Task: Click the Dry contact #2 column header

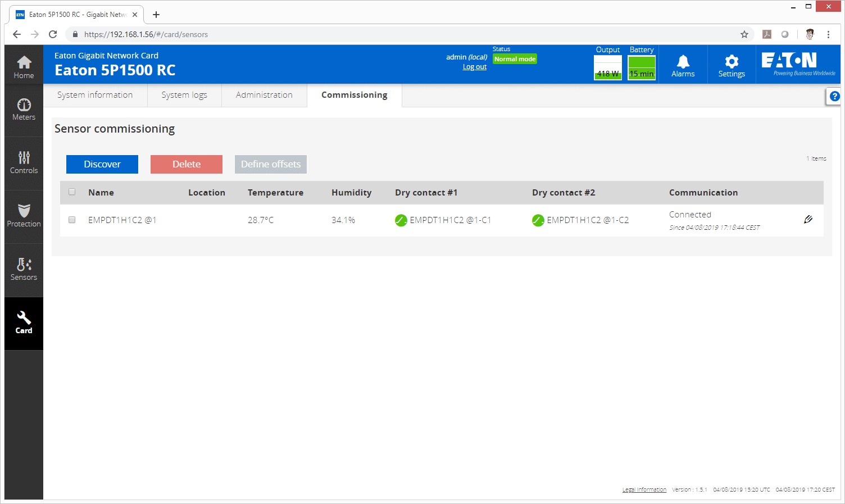Action: [x=564, y=193]
